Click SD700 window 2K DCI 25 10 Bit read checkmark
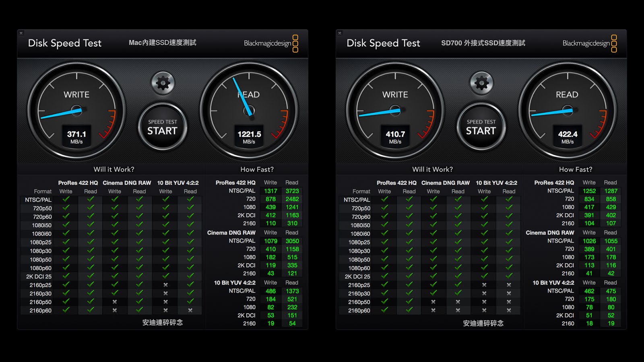This screenshot has width=644, height=362. 509,276
